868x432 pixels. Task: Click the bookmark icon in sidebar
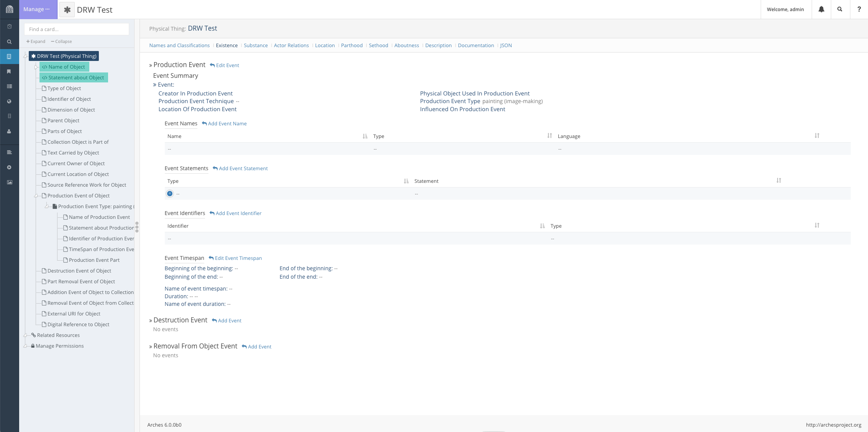click(10, 71)
